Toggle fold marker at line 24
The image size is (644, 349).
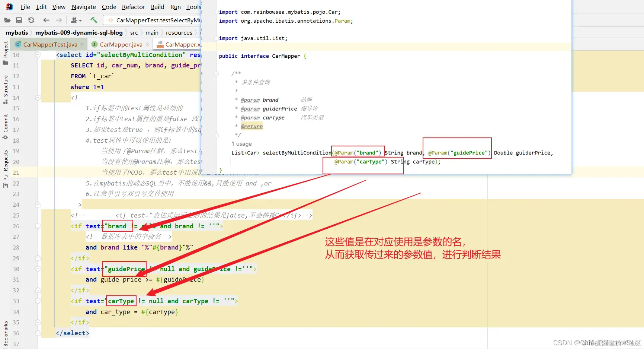38,204
